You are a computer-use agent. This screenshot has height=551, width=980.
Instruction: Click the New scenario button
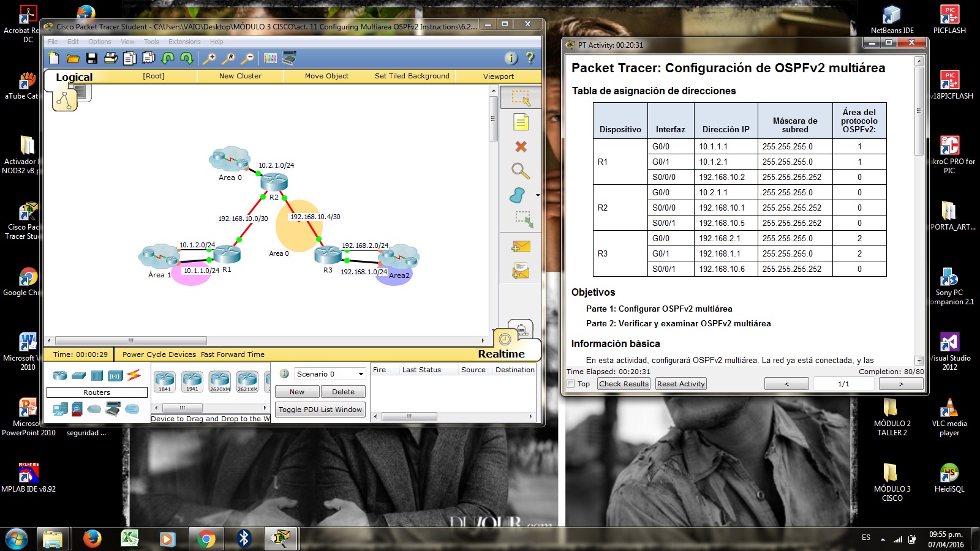(297, 392)
